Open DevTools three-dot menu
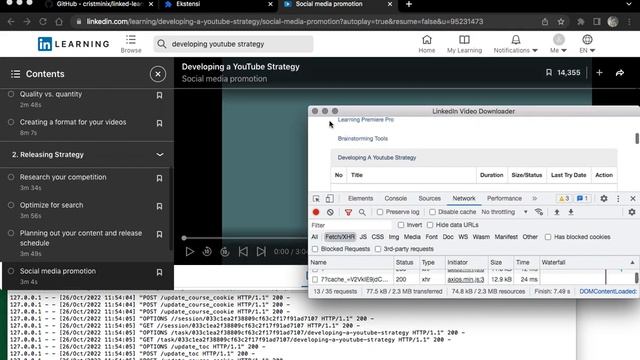Viewport: 640px width, 360px height. click(618, 198)
